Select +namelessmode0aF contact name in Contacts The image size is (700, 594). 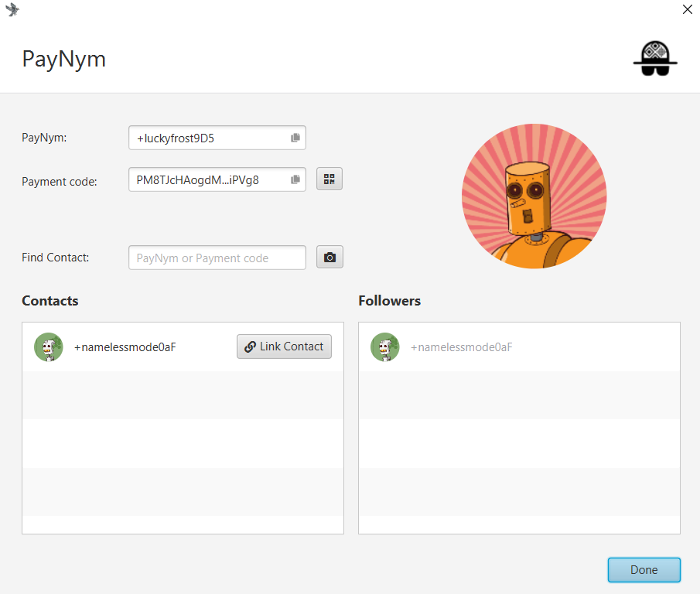point(125,347)
